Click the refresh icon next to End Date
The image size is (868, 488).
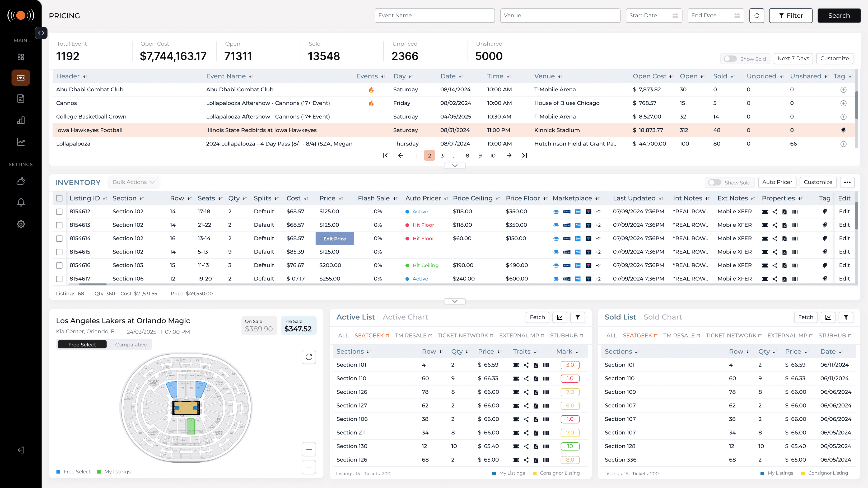pyautogui.click(x=757, y=16)
